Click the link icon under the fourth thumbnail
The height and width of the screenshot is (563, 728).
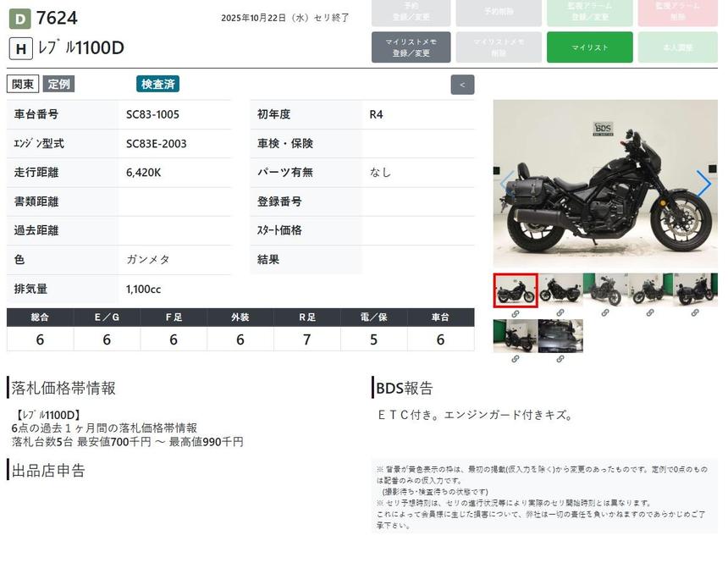click(x=649, y=313)
